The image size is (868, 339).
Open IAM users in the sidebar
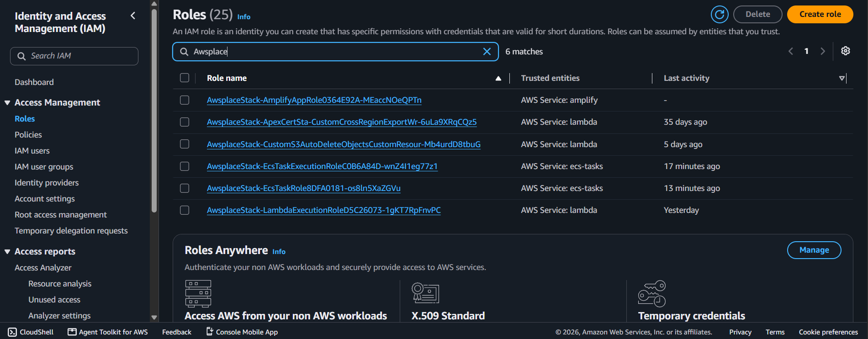click(x=32, y=151)
